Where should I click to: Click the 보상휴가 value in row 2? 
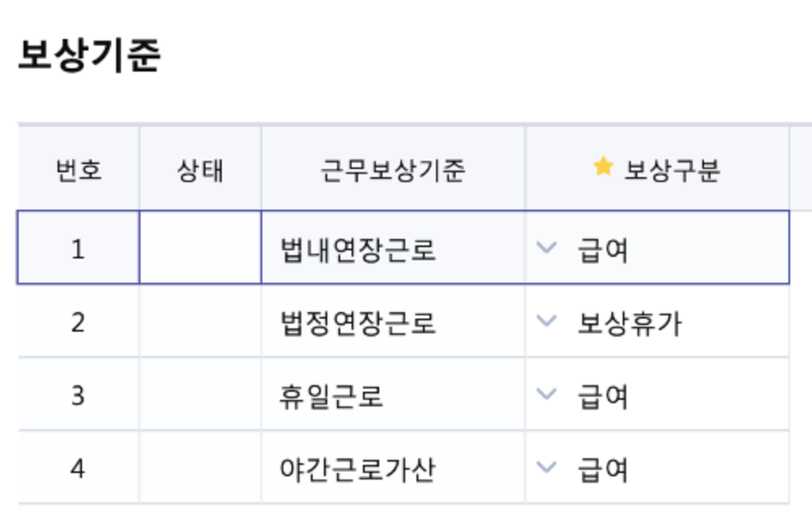pyautogui.click(x=629, y=323)
